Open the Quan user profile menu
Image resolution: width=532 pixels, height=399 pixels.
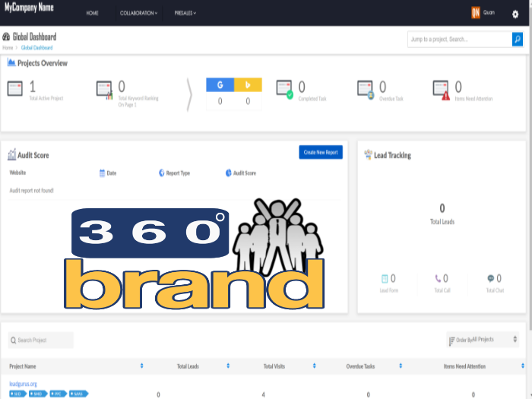(482, 13)
